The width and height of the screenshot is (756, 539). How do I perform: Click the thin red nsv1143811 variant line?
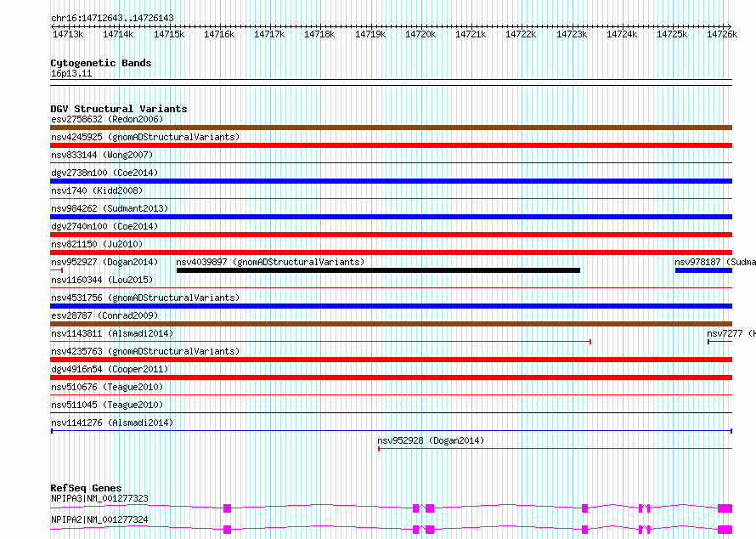(x=320, y=342)
